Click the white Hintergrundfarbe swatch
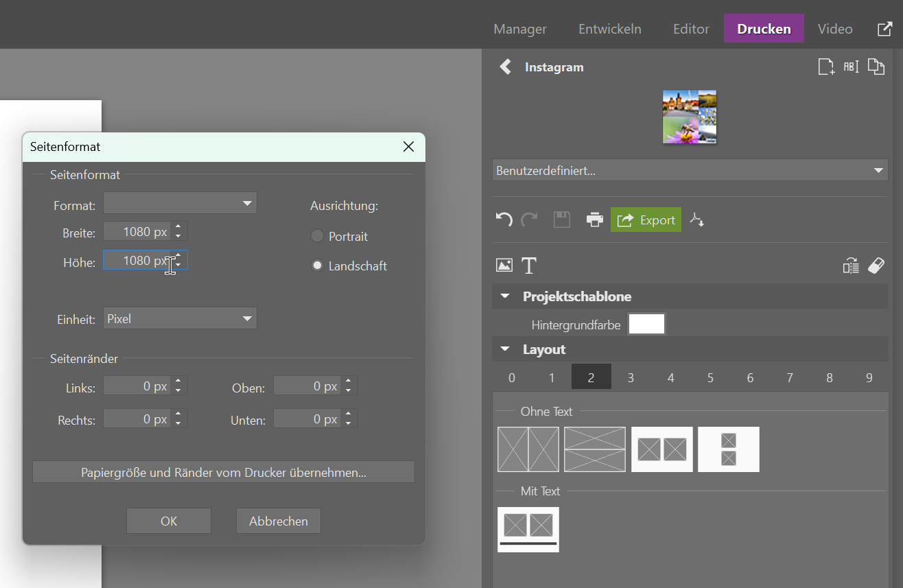Image resolution: width=903 pixels, height=588 pixels. (x=646, y=325)
